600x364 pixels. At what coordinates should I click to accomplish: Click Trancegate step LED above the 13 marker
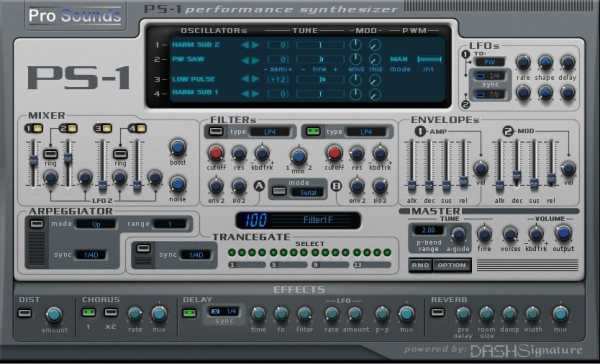[x=357, y=252]
